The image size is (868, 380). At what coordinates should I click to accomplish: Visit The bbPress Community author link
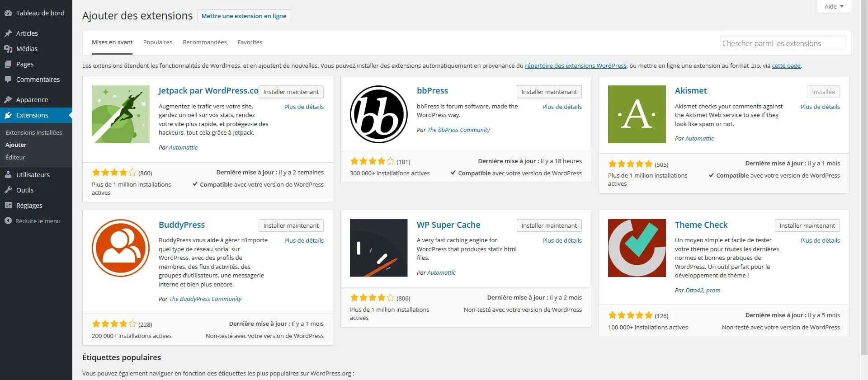pos(458,130)
